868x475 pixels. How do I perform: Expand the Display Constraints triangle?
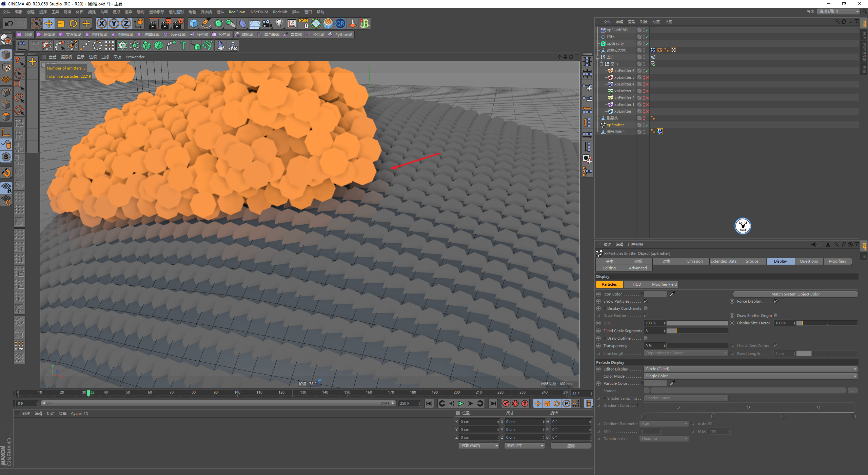coord(605,308)
